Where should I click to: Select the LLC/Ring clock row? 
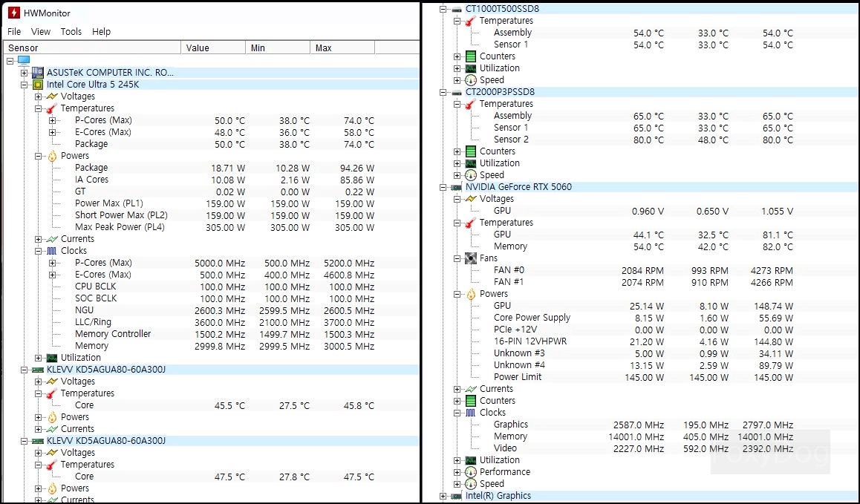pyautogui.click(x=224, y=322)
